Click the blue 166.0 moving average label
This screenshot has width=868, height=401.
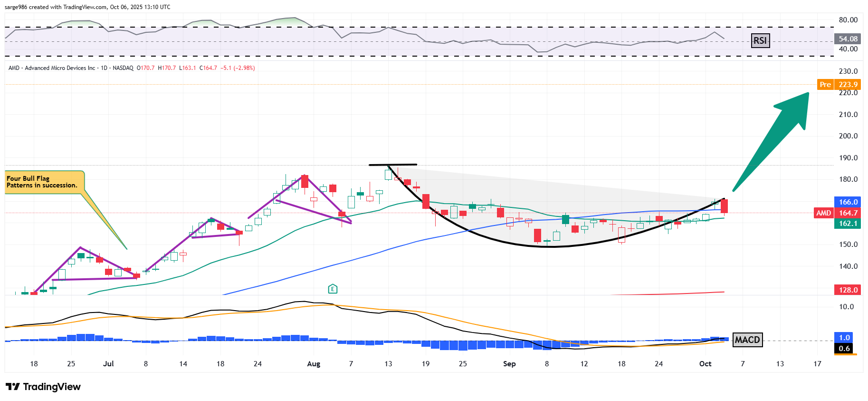click(848, 202)
